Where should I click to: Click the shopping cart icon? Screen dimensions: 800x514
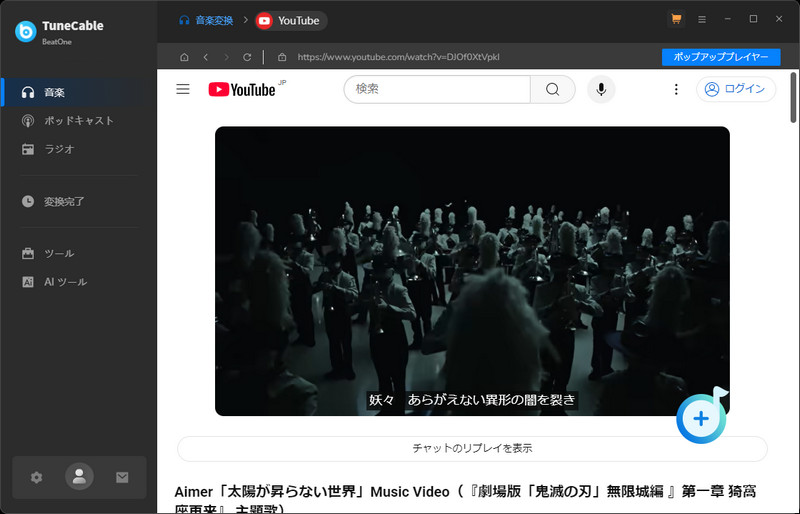[676, 19]
